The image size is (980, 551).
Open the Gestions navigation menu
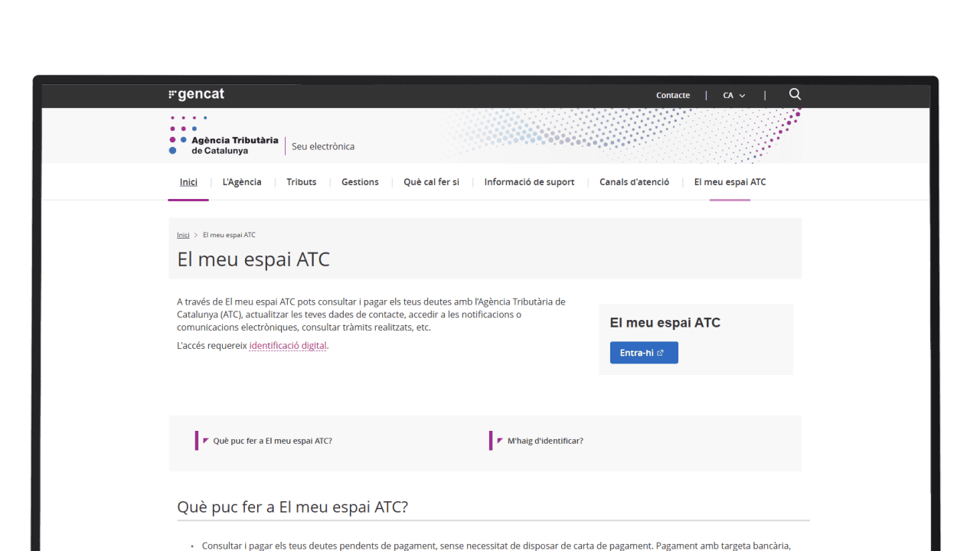coord(360,182)
